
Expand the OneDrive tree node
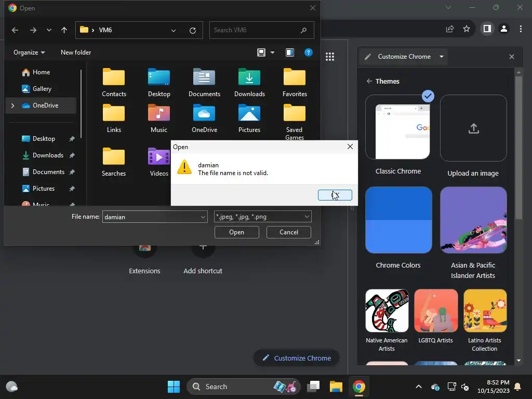coord(12,105)
